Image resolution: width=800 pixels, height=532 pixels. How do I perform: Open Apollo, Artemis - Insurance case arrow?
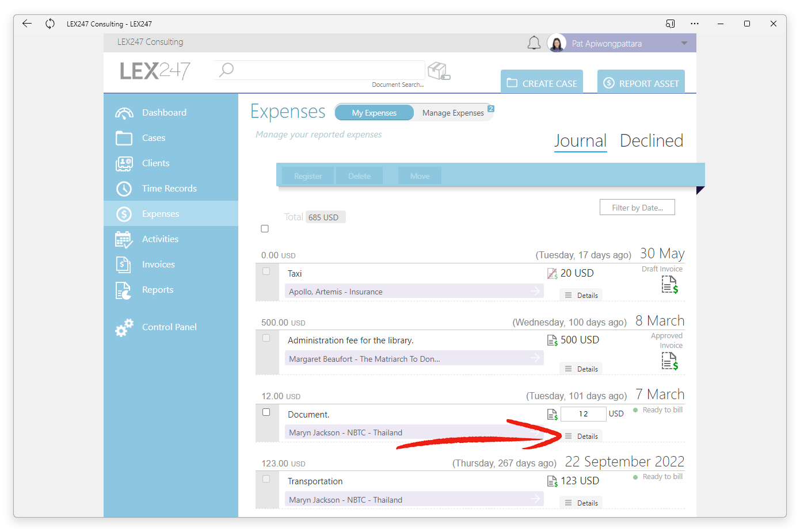tap(535, 291)
